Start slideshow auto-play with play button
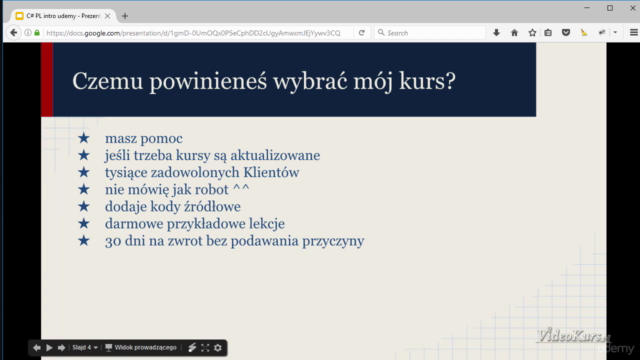The width and height of the screenshot is (640, 360). pos(49,348)
